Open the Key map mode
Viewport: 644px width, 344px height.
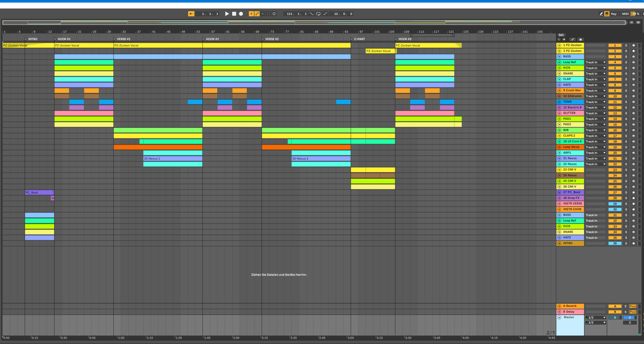coord(613,14)
